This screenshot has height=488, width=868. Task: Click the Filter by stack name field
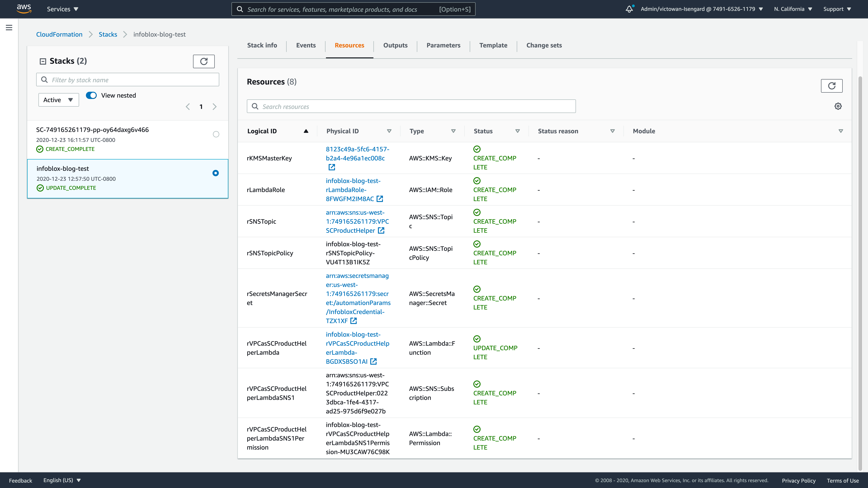[x=128, y=80]
